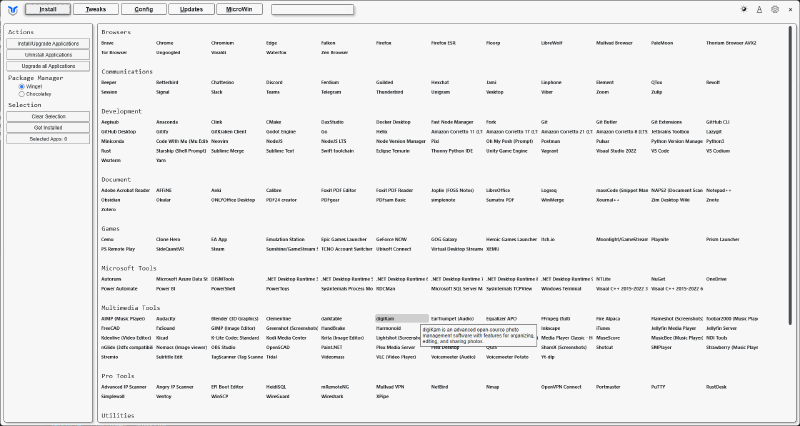Open the settings gear menu

[x=775, y=9]
